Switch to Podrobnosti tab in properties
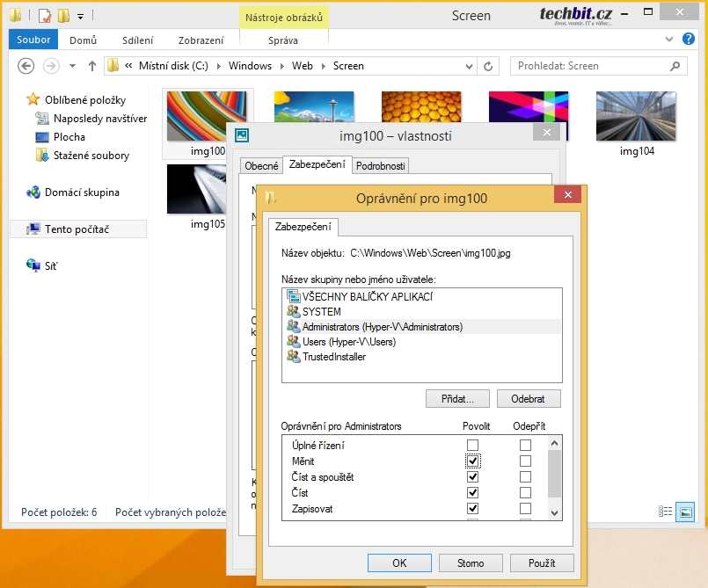The height and width of the screenshot is (588, 708). 380,166
